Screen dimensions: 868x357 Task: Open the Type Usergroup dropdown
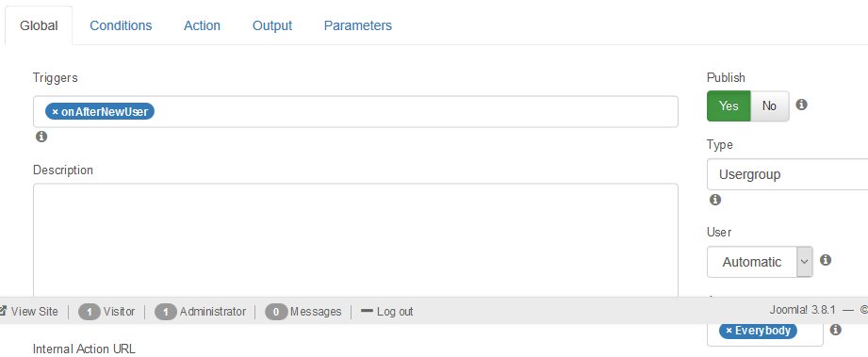click(x=787, y=174)
